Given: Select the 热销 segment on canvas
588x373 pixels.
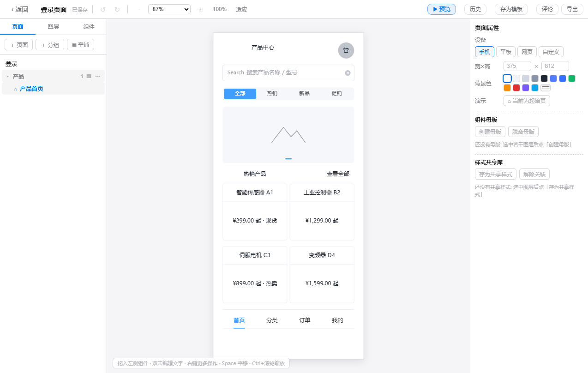Looking at the screenshot, I should 272,94.
